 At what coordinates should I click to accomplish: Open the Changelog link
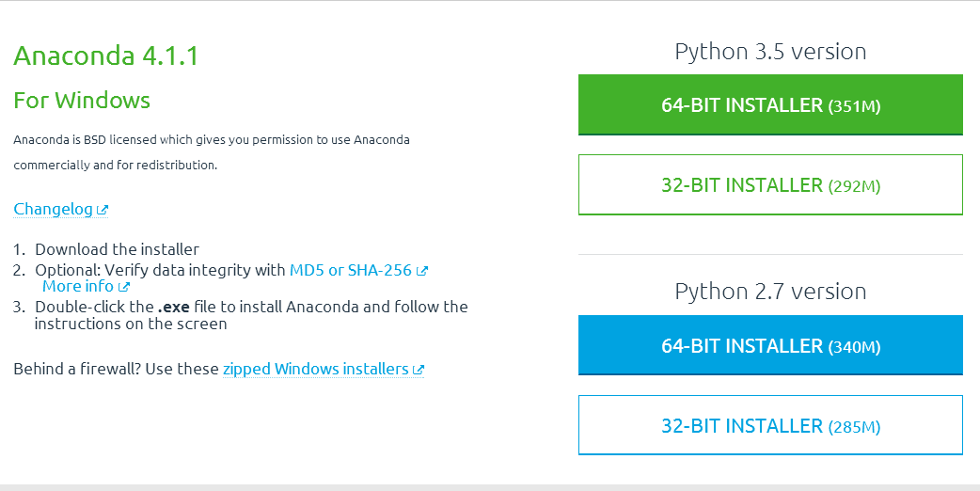point(53,209)
